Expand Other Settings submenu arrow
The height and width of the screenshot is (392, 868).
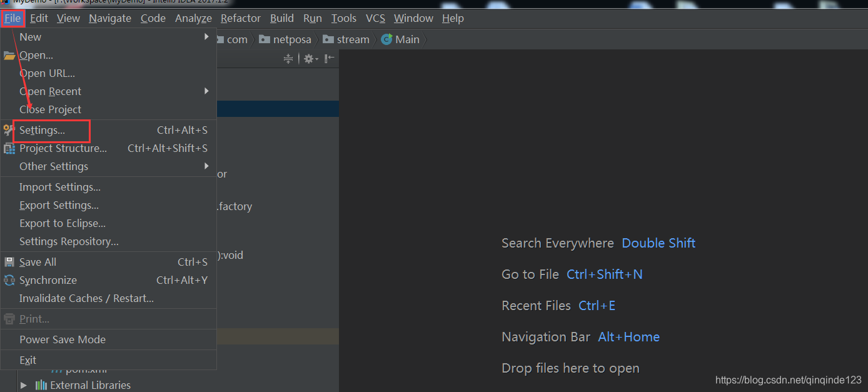[x=206, y=166]
